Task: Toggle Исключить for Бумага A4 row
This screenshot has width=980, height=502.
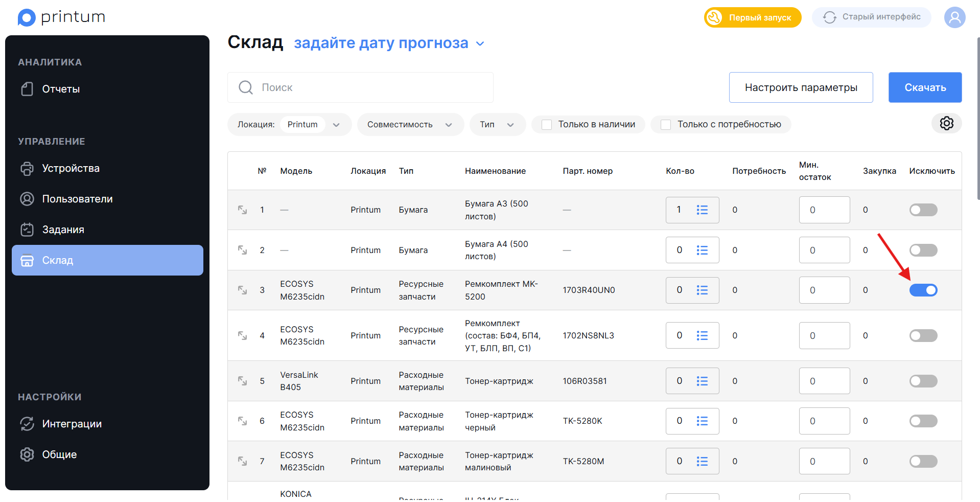Action: pos(923,250)
